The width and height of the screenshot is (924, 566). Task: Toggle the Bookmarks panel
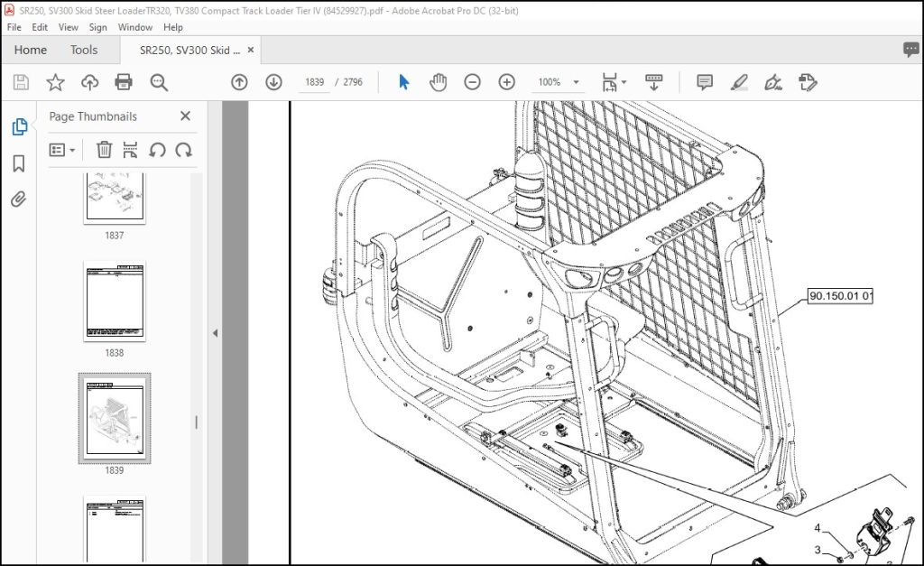click(x=19, y=163)
